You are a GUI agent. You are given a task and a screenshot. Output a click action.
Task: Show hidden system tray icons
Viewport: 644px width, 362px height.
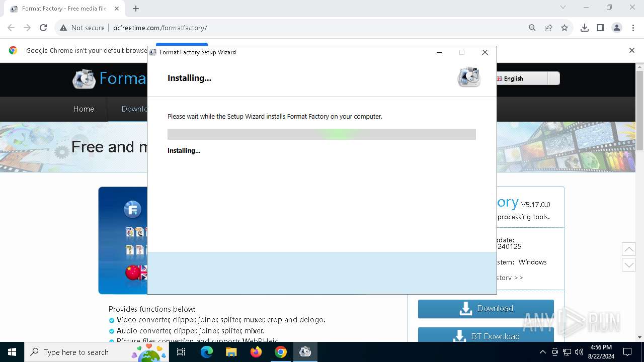pyautogui.click(x=542, y=352)
